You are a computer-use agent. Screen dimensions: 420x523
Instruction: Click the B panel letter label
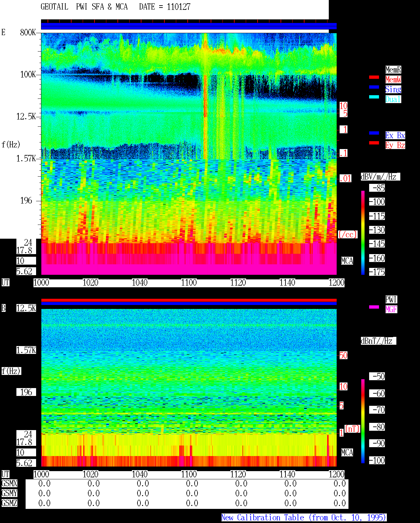(x=4, y=308)
